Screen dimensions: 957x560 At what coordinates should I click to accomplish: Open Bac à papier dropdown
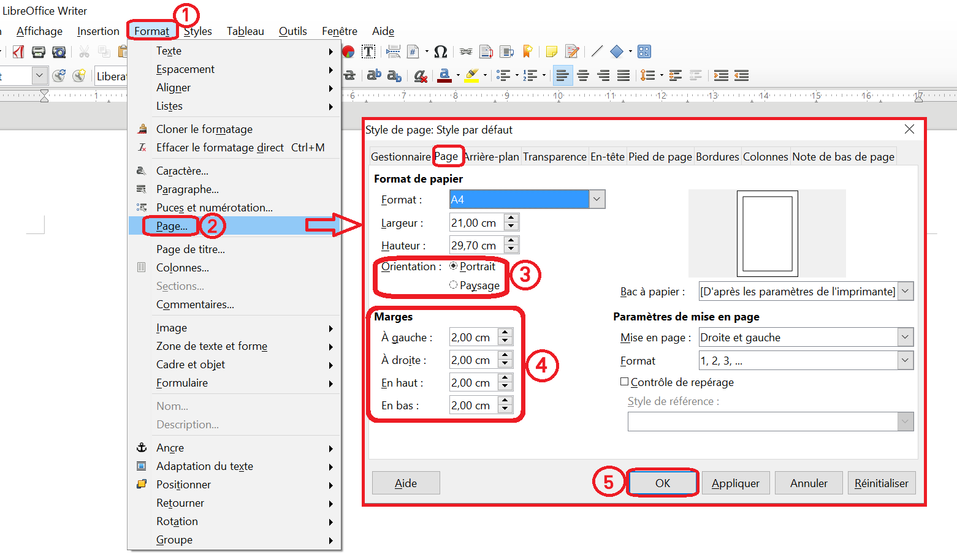[906, 292]
